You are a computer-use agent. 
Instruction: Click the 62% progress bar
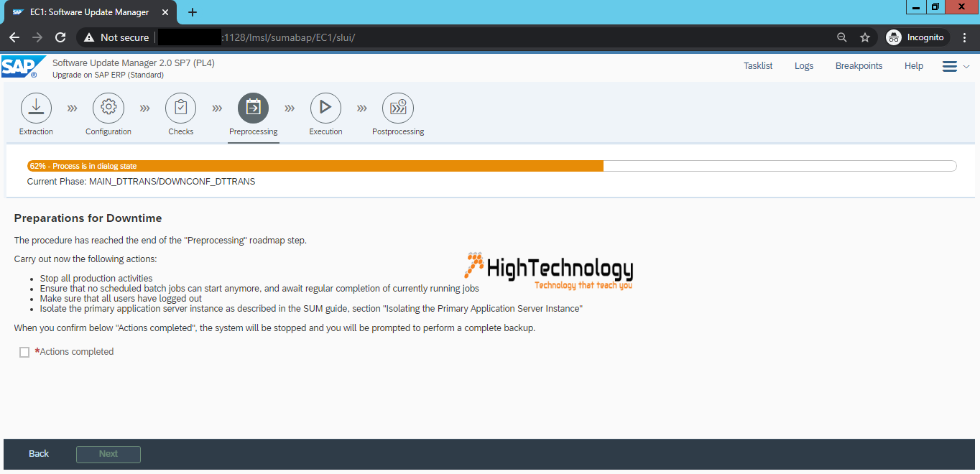[491, 166]
